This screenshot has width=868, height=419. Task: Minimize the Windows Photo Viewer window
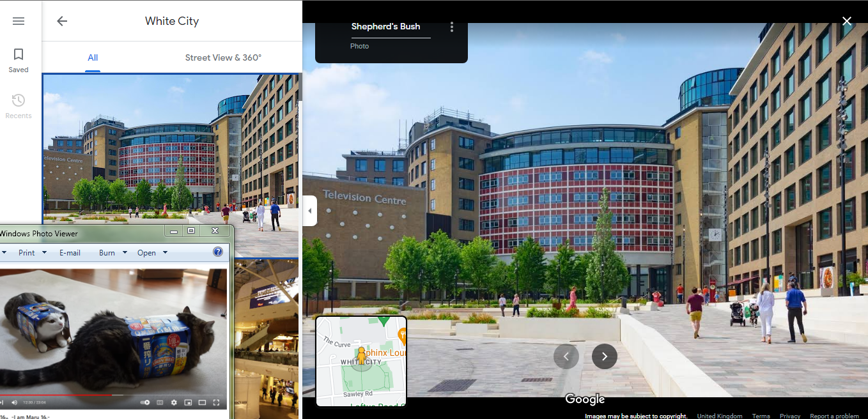[174, 231]
